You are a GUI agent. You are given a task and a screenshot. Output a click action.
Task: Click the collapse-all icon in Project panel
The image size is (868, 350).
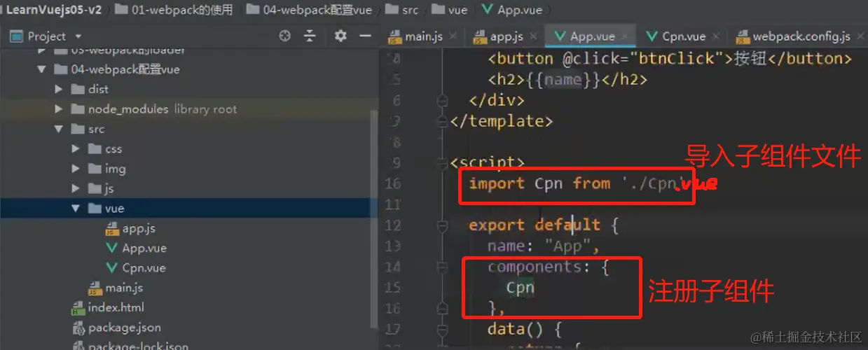[310, 36]
